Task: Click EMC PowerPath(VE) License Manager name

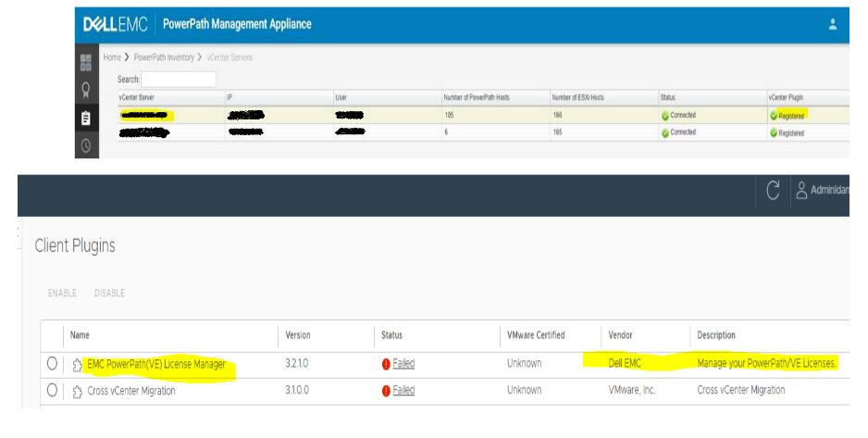Action: [156, 364]
